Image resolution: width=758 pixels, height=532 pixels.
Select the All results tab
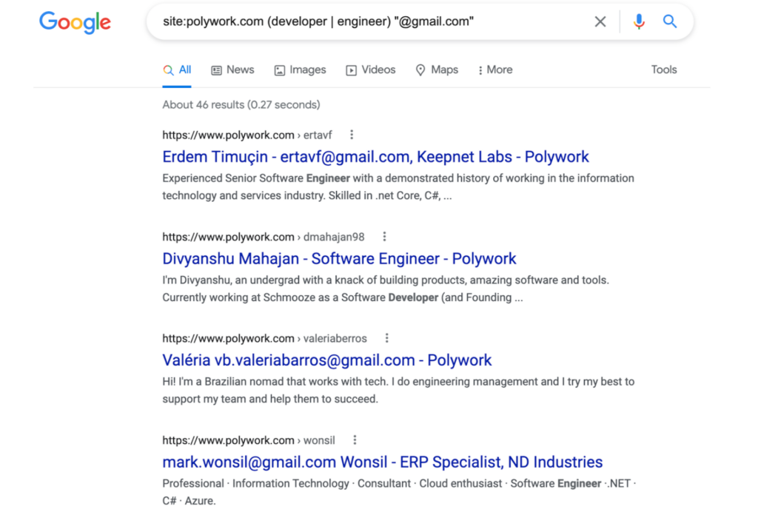click(177, 70)
